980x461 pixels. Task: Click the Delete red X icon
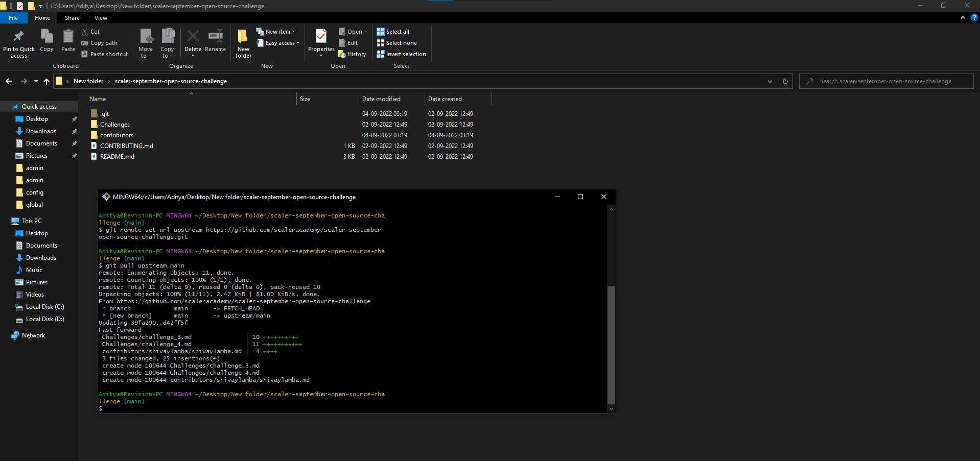(x=193, y=36)
